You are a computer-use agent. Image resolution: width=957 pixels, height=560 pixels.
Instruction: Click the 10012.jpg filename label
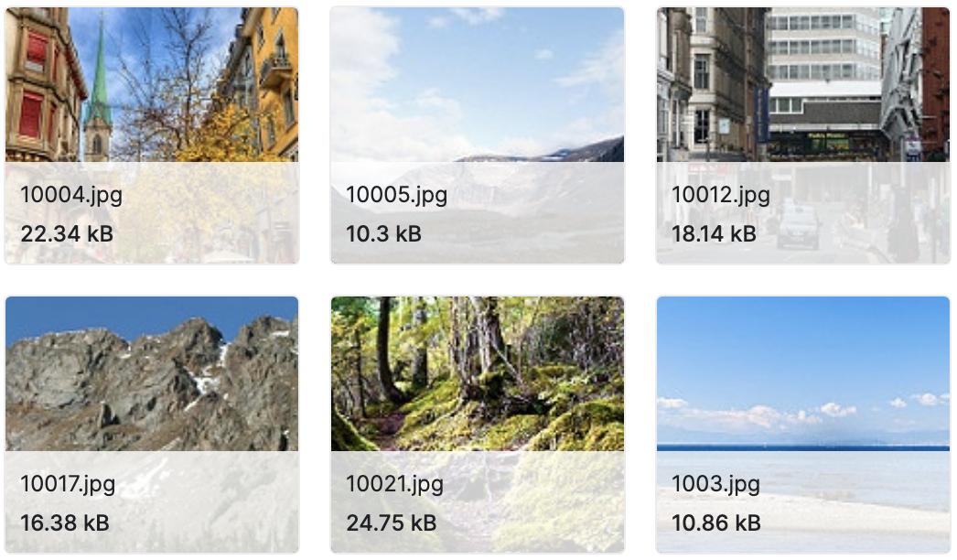[x=721, y=196]
